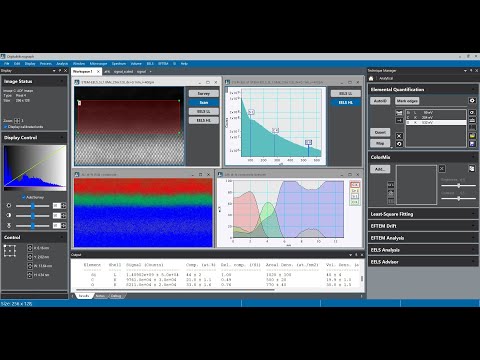Open the EELS menu
Viewport: 480px width, 360px height.
point(150,63)
